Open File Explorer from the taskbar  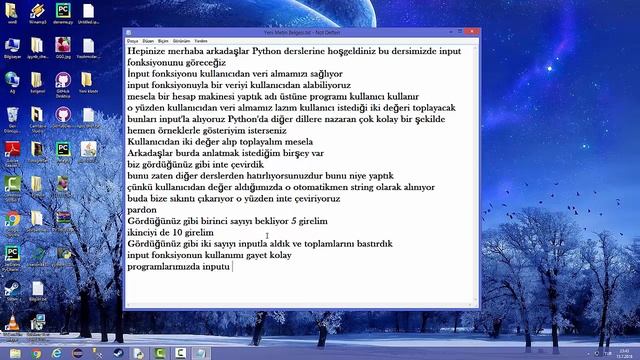click(16, 353)
